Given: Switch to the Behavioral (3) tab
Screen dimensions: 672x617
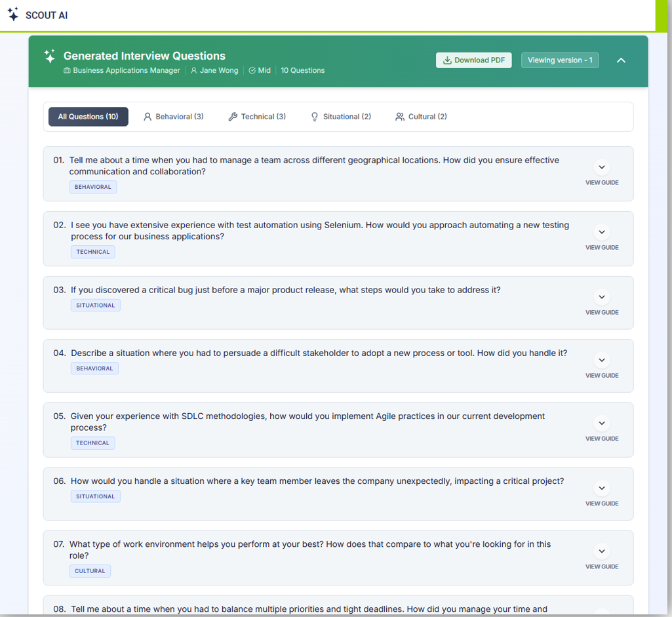Looking at the screenshot, I should [173, 117].
